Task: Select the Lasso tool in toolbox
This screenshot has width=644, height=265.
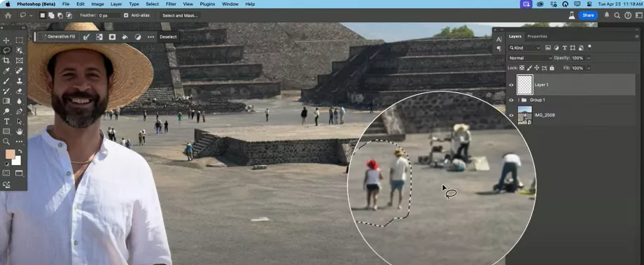Action: (x=6, y=50)
